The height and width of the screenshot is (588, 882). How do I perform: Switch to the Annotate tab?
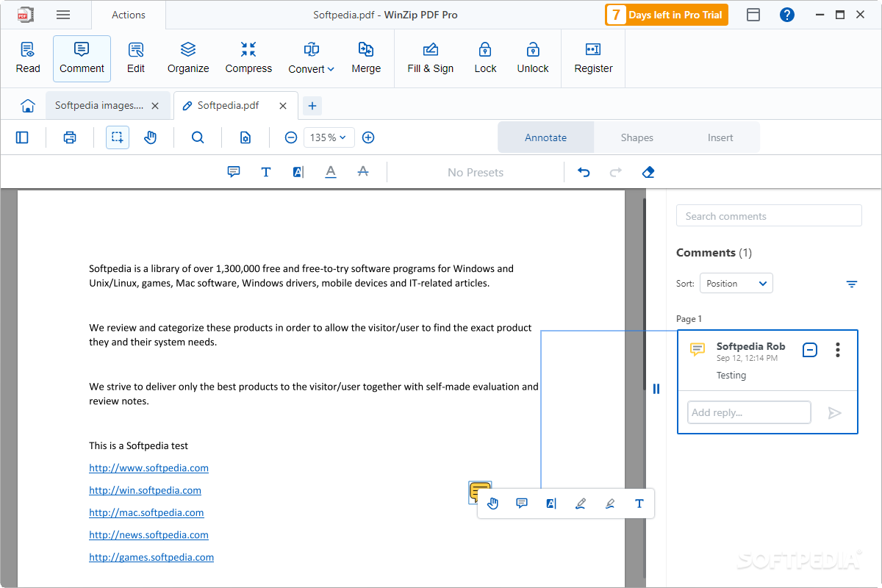545,137
